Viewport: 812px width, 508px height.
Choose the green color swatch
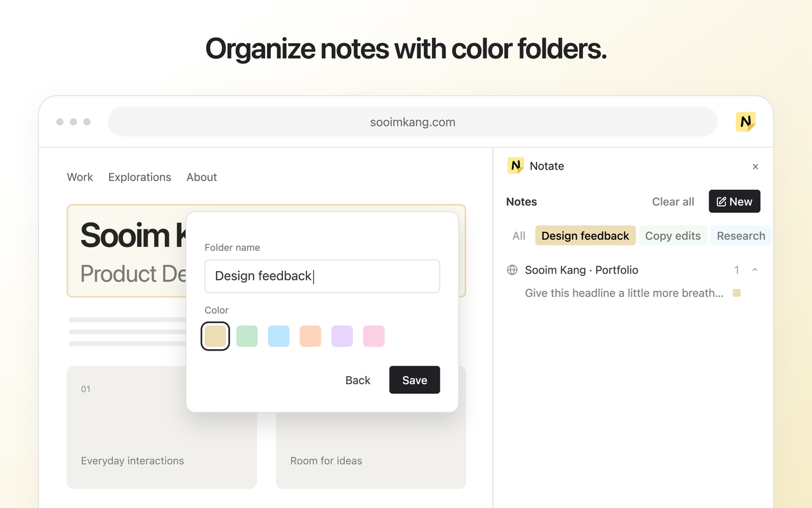247,336
